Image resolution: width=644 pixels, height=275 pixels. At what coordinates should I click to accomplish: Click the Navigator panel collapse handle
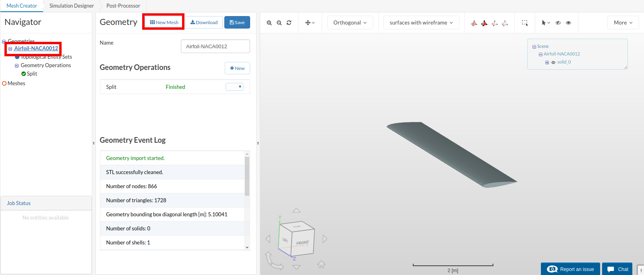point(93,143)
